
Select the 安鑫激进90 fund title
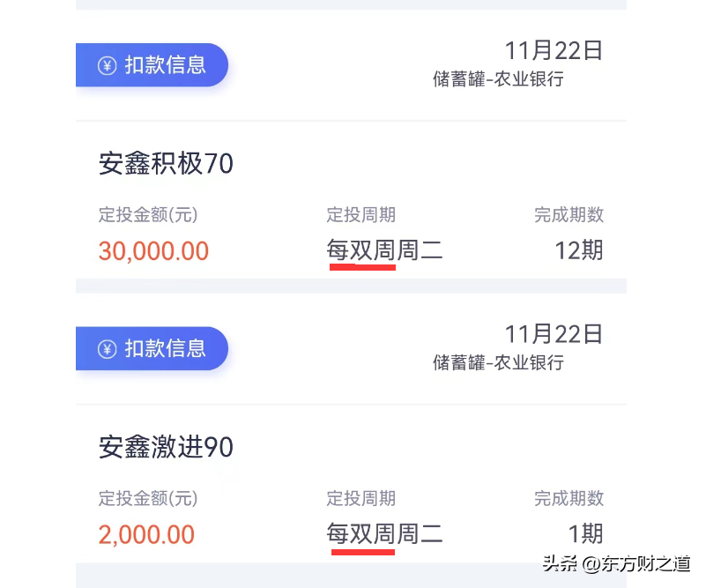click(x=165, y=448)
